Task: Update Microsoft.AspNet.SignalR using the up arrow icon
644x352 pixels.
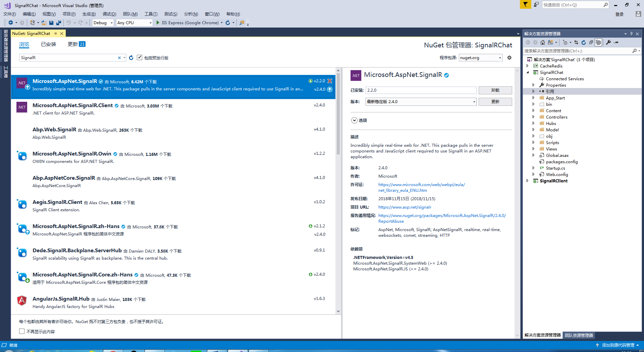Action: (x=330, y=89)
